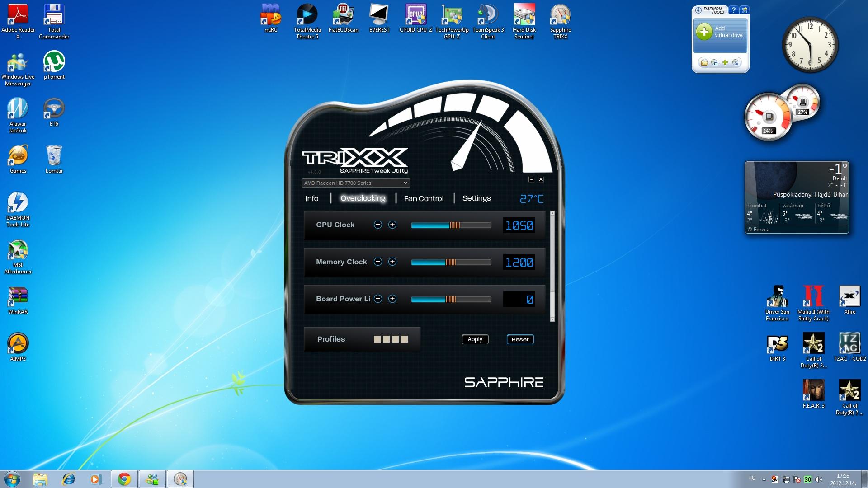Increase Memory Clock with plus button
The width and height of the screenshot is (868, 488).
click(392, 262)
